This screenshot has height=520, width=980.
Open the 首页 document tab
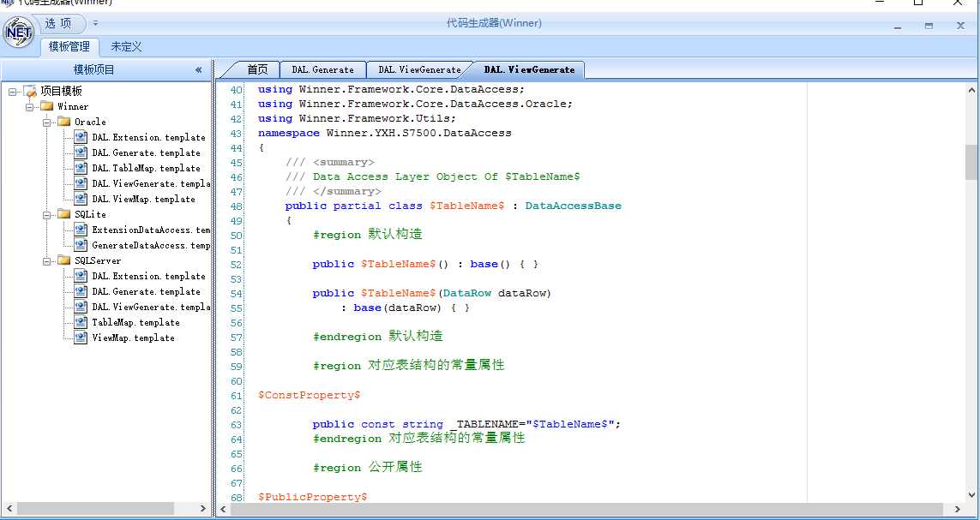pos(257,69)
